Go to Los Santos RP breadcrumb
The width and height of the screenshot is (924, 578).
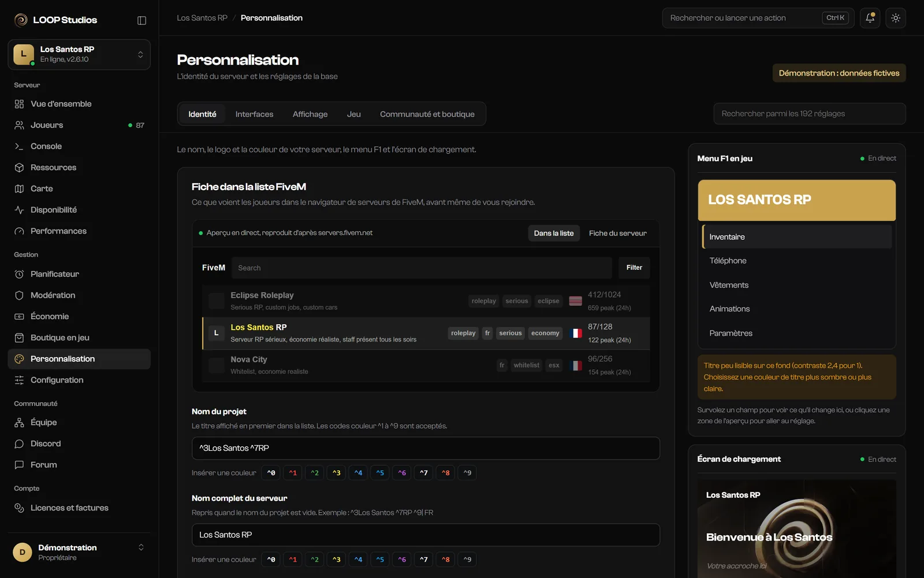[x=202, y=18]
